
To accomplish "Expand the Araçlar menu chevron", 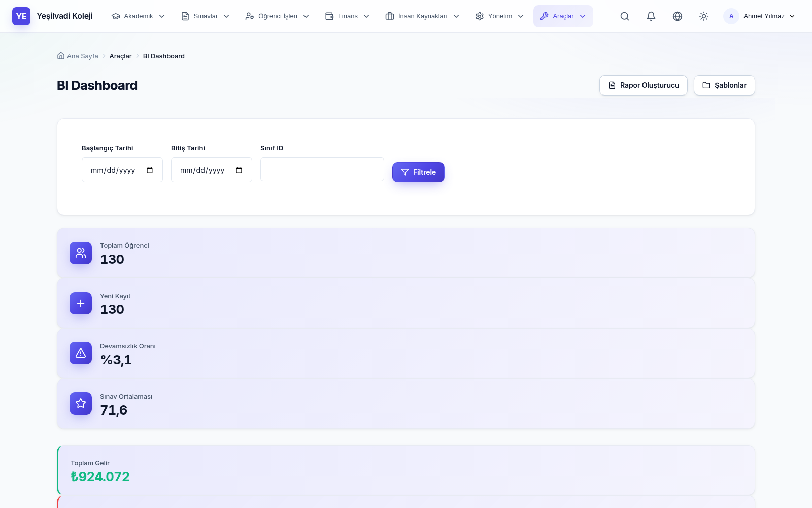I will (x=583, y=16).
